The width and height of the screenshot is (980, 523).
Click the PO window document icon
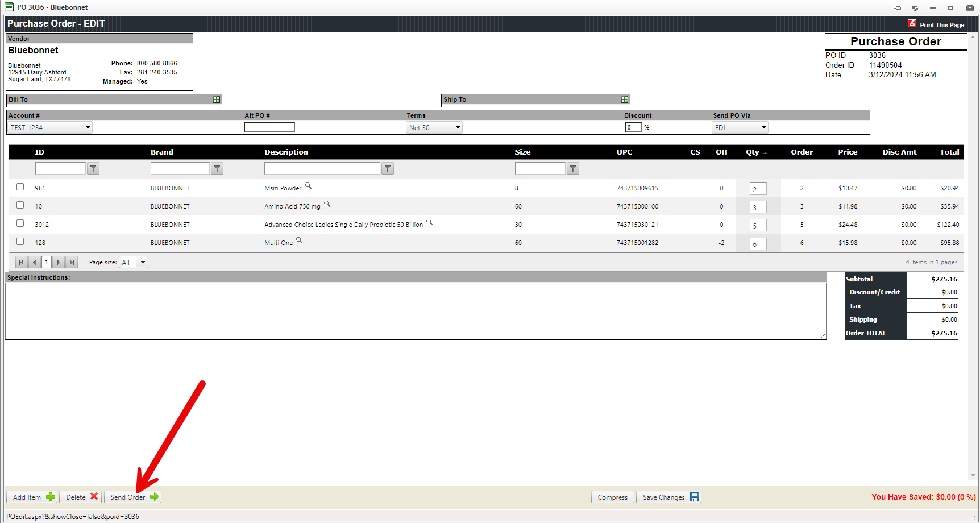9,7
